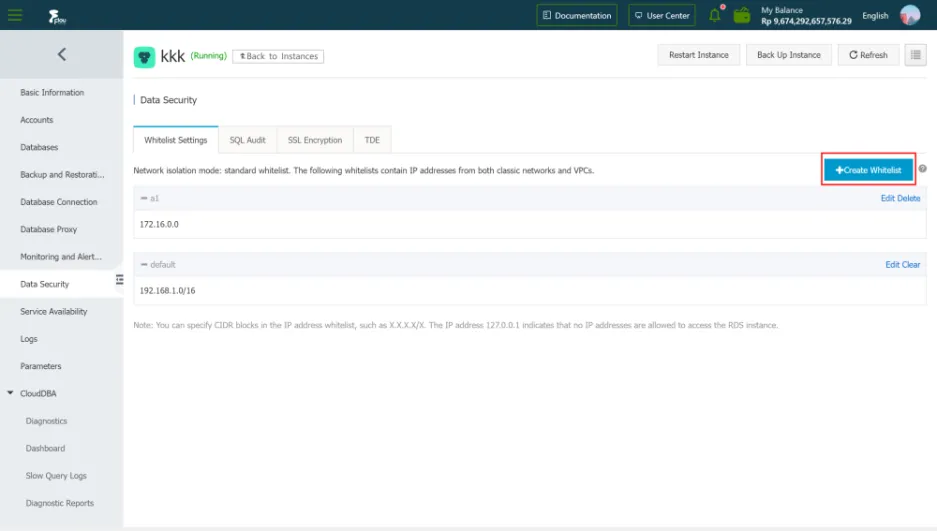
Task: Click the company logo in header
Action: [57, 16]
